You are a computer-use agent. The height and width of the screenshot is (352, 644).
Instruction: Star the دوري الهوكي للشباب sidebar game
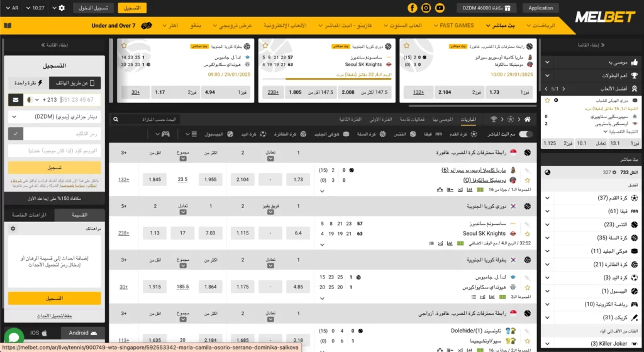point(547,100)
